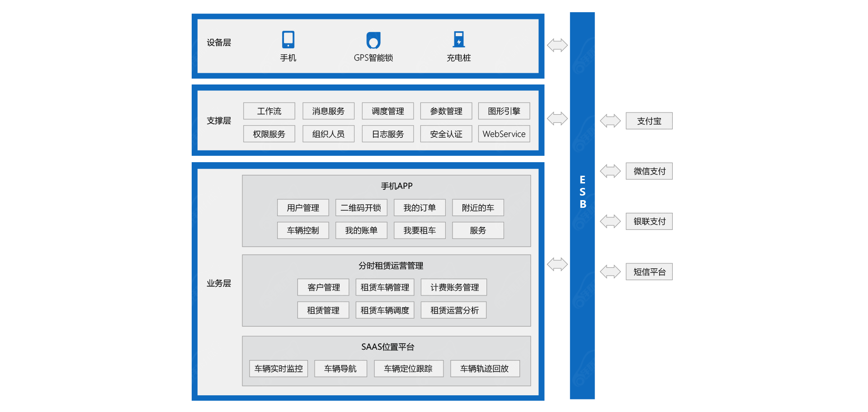868x412 pixels.
Task: Click the charging pile icon
Action: point(458,39)
